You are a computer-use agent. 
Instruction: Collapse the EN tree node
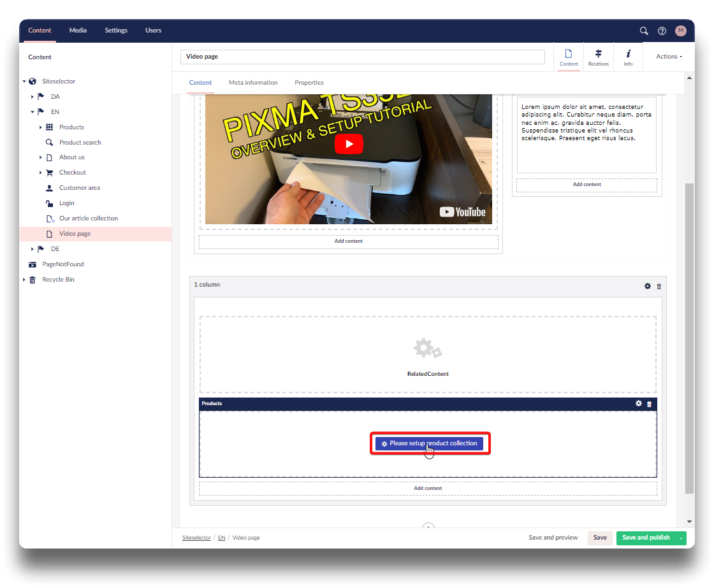tap(33, 112)
